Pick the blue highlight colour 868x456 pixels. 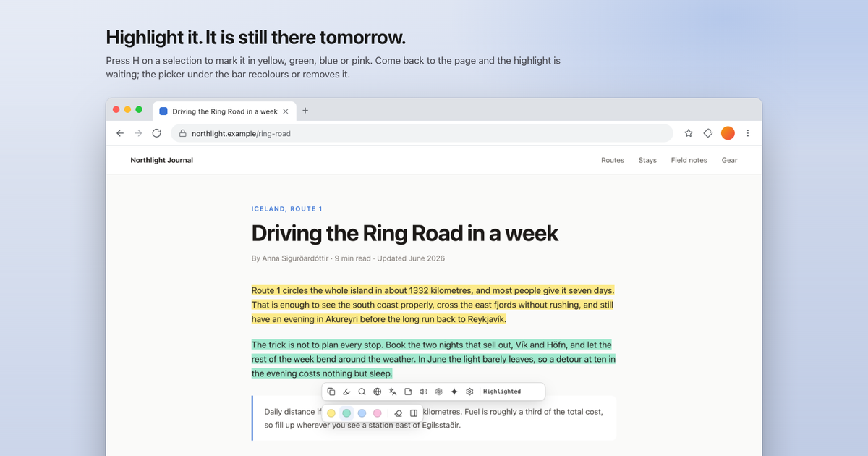[x=362, y=413]
